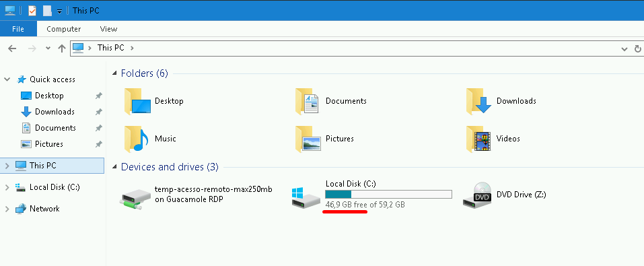Click the Pictures icon in the sidebar
644x266 pixels.
click(26, 144)
